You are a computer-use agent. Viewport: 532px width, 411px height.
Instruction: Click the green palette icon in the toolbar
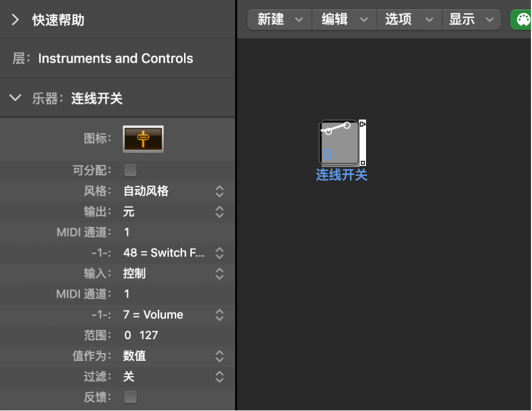pos(522,20)
